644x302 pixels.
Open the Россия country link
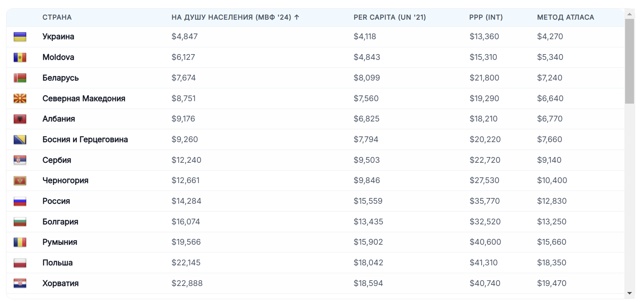[x=56, y=201]
